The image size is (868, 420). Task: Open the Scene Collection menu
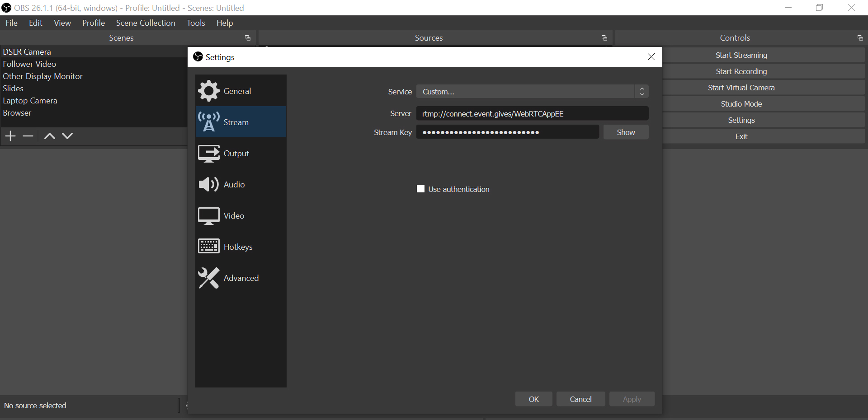point(146,23)
